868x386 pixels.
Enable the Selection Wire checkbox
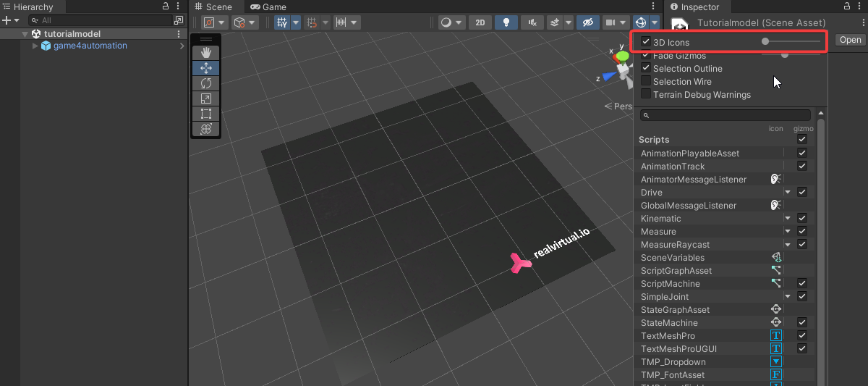(646, 82)
